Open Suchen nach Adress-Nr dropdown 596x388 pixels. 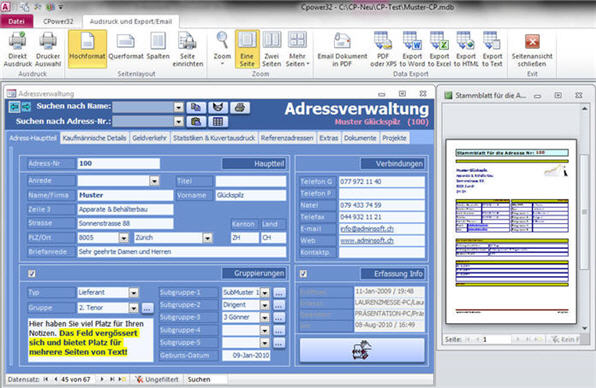(179, 122)
